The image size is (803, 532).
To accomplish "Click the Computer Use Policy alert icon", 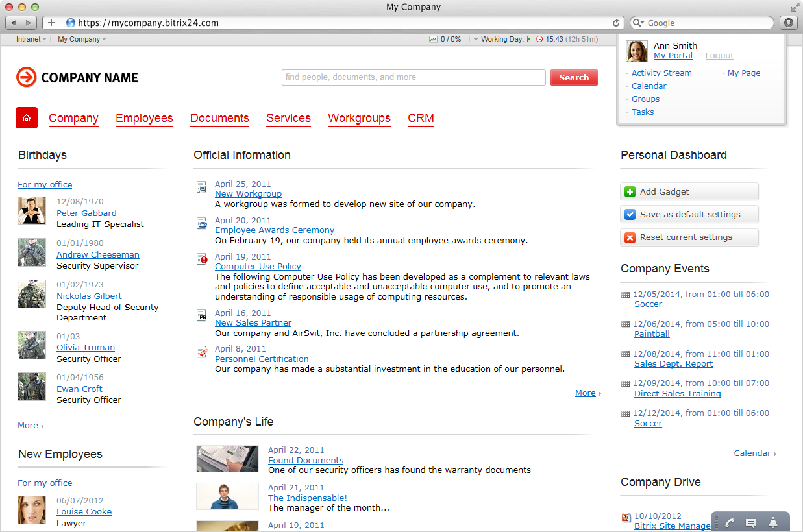I will pos(202,260).
